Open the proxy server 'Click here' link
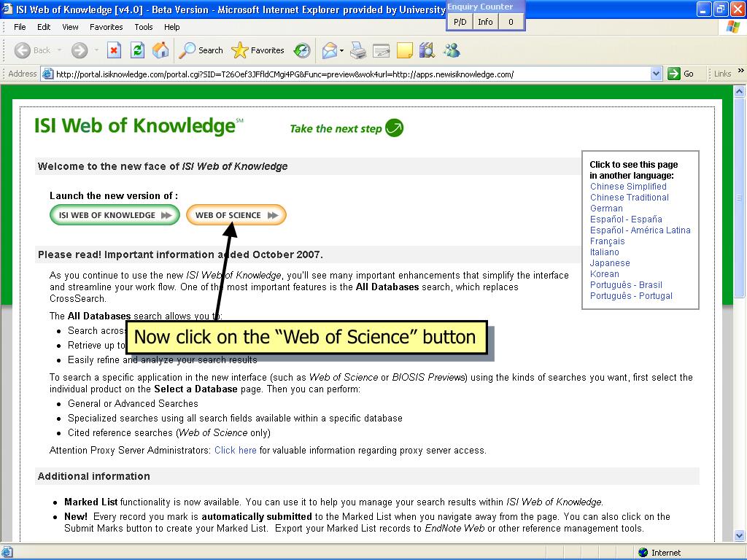 click(236, 450)
